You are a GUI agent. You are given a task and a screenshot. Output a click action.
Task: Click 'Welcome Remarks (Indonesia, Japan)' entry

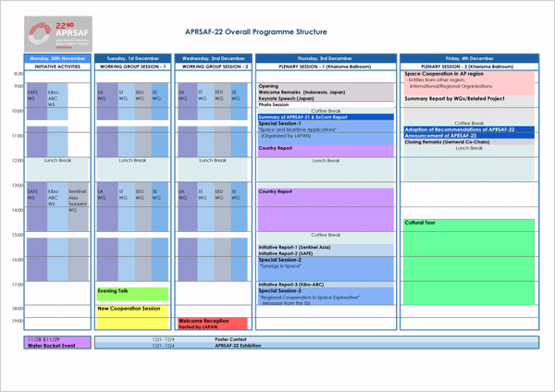coord(302,92)
